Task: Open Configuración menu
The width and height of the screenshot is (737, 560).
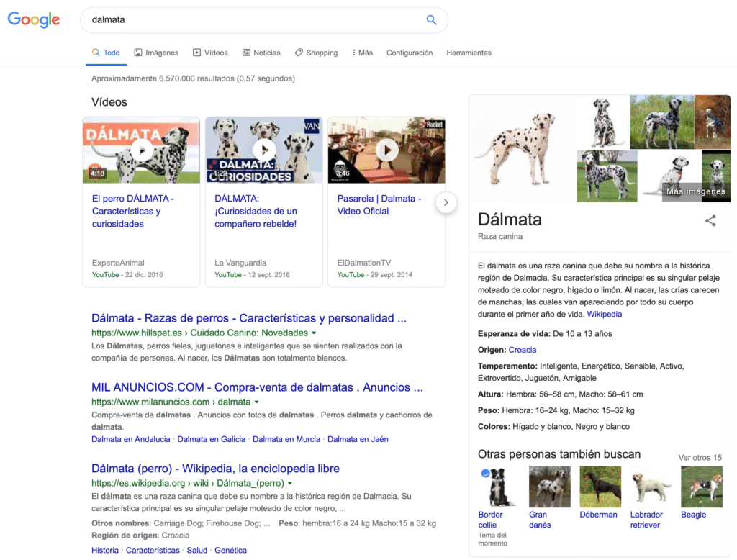Action: (410, 53)
